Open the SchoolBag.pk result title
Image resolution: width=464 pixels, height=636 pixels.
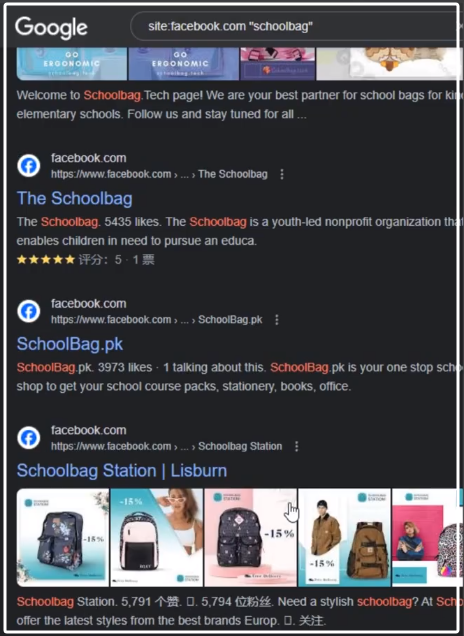(70, 344)
